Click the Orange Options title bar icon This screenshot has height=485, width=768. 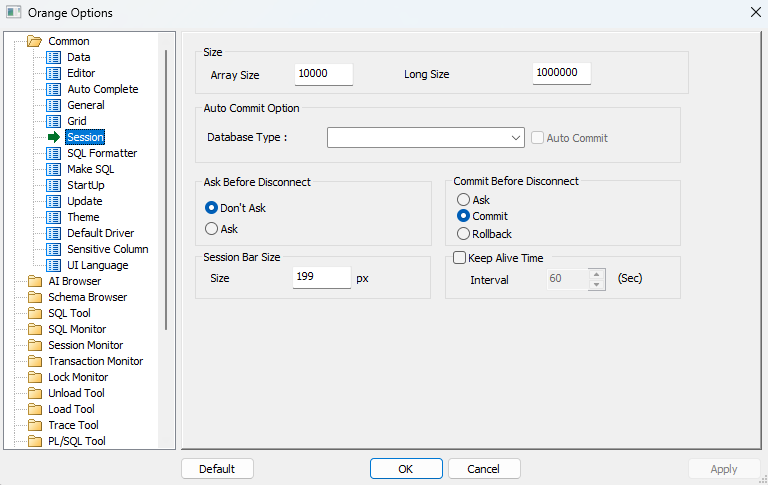13,12
